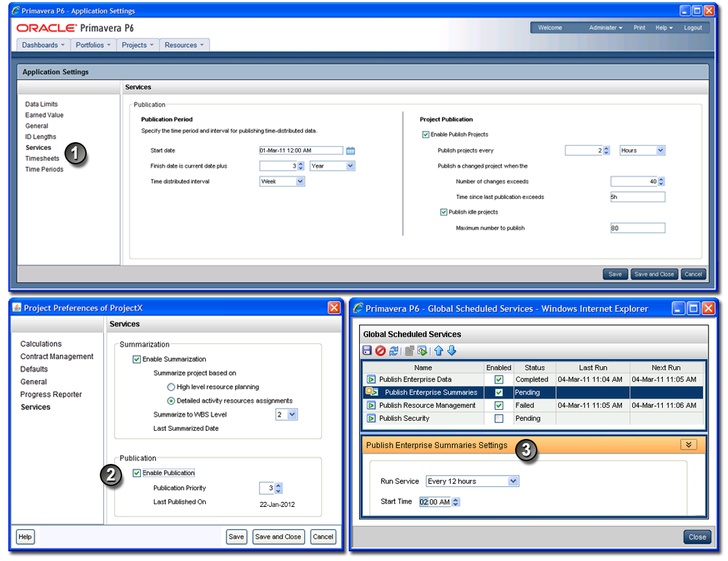Check Enabled box for Publish Security
Screen dimensions: 728x561
[x=499, y=418]
